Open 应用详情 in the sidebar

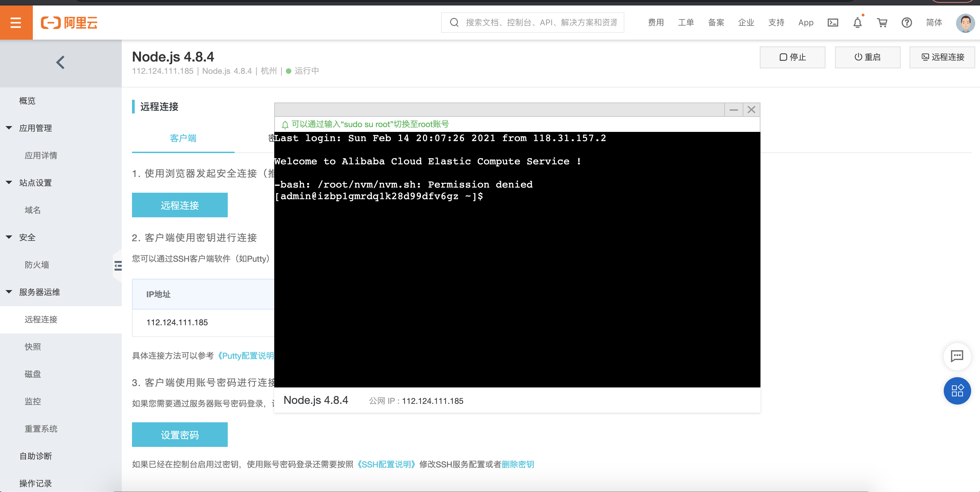tap(41, 155)
